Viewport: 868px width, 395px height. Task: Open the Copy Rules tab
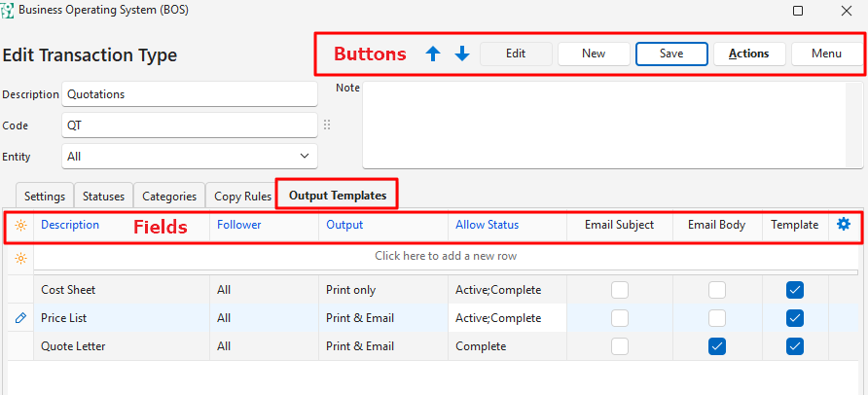[x=242, y=197]
